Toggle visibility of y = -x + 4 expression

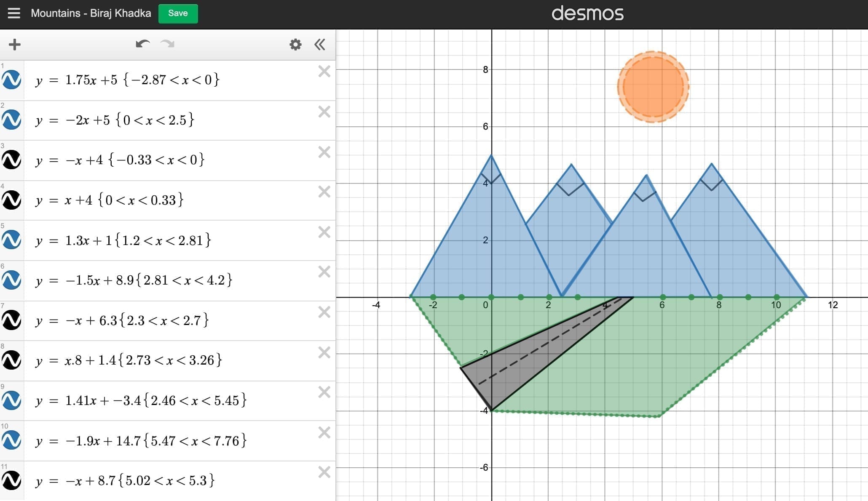click(11, 160)
